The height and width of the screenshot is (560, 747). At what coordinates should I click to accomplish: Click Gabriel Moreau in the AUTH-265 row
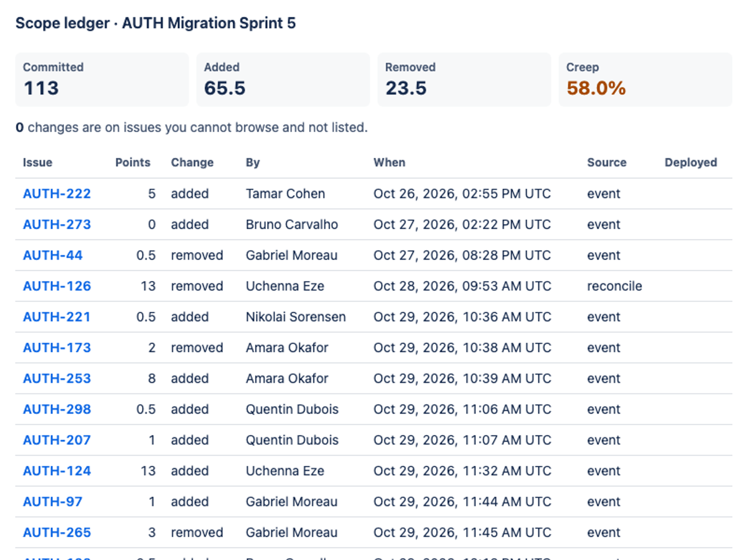[x=292, y=533]
